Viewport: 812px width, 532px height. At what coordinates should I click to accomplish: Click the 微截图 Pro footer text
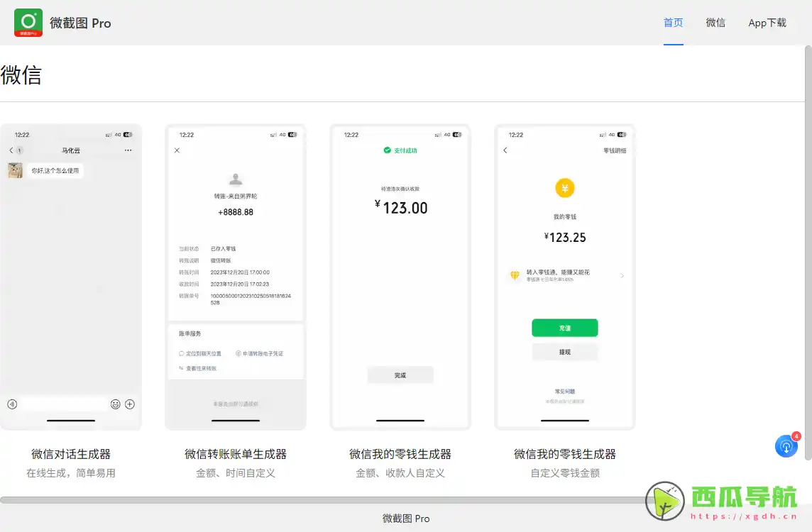(x=406, y=519)
